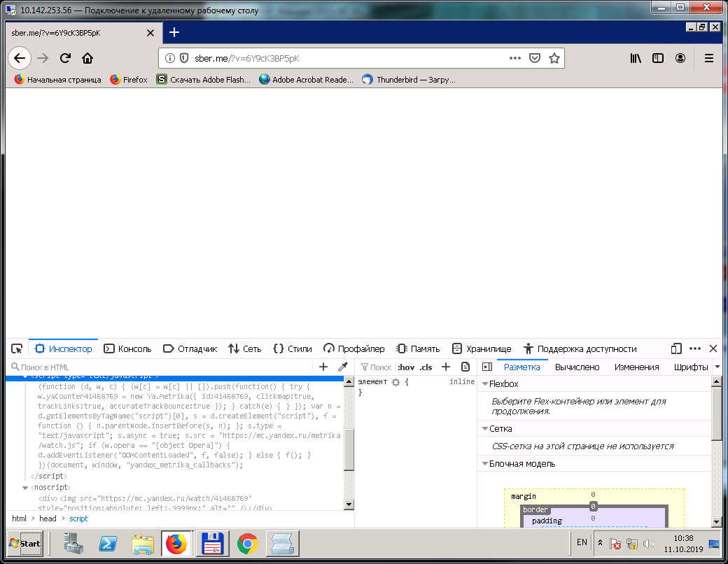Image resolution: width=728 pixels, height=564 pixels.
Task: Click the styles Поиск filter field
Action: (377, 367)
